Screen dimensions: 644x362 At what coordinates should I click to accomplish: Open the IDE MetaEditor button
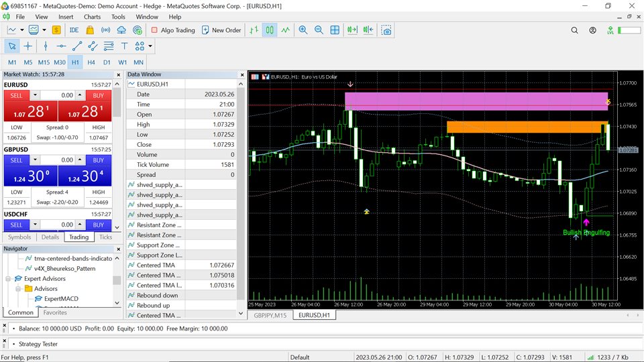pos(74,30)
